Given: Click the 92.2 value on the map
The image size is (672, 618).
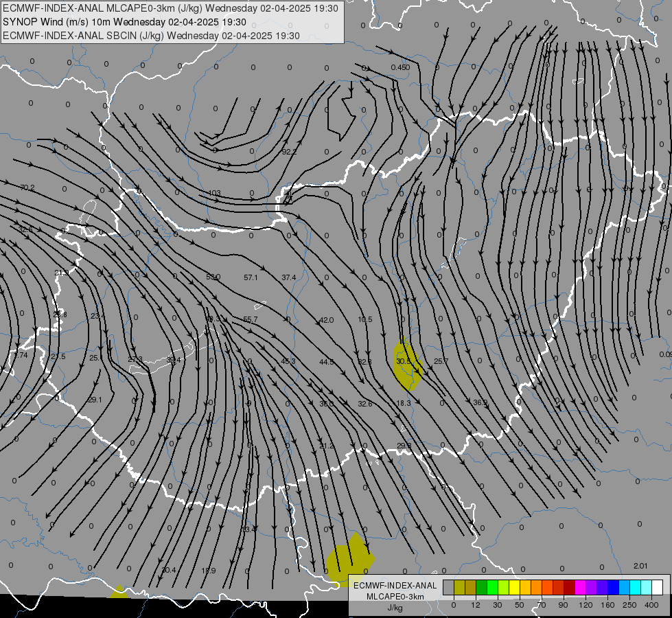Looking at the screenshot, I should tap(289, 152).
